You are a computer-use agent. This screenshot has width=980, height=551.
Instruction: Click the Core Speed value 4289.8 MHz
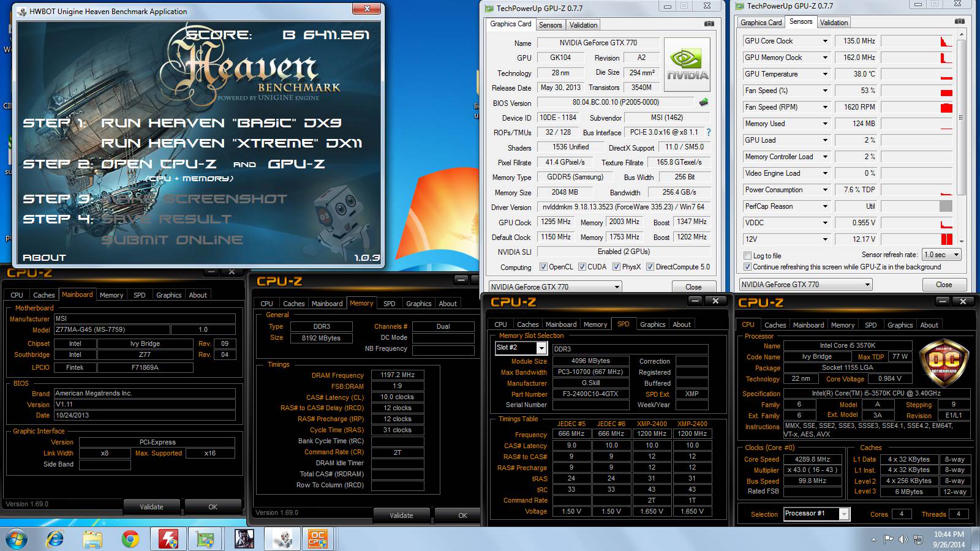click(813, 459)
